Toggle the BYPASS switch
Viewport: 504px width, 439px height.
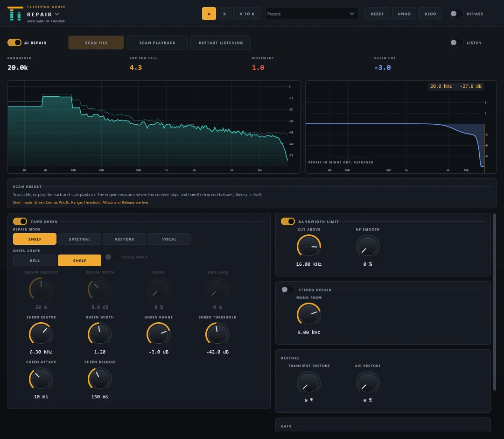tap(456, 14)
